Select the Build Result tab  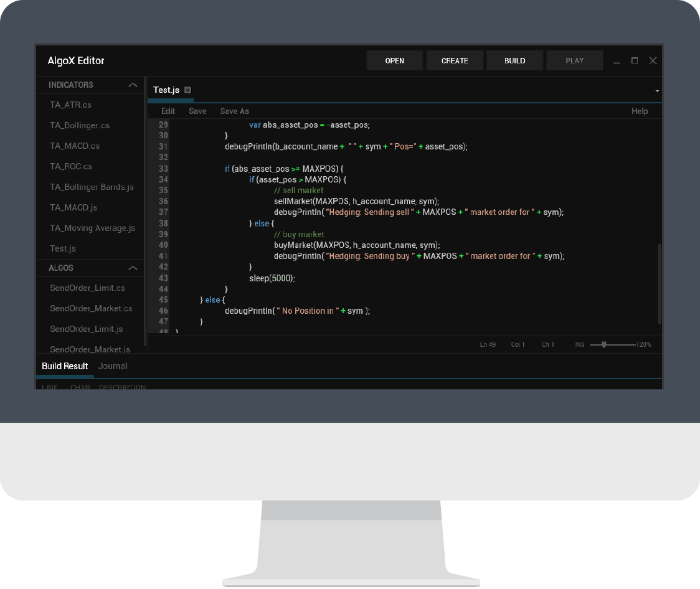tap(65, 366)
